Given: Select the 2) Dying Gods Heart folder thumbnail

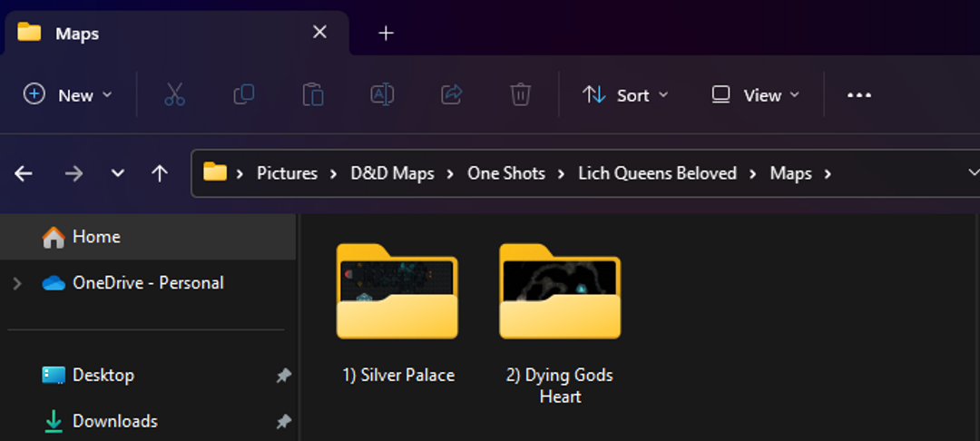Looking at the screenshot, I should (560, 291).
